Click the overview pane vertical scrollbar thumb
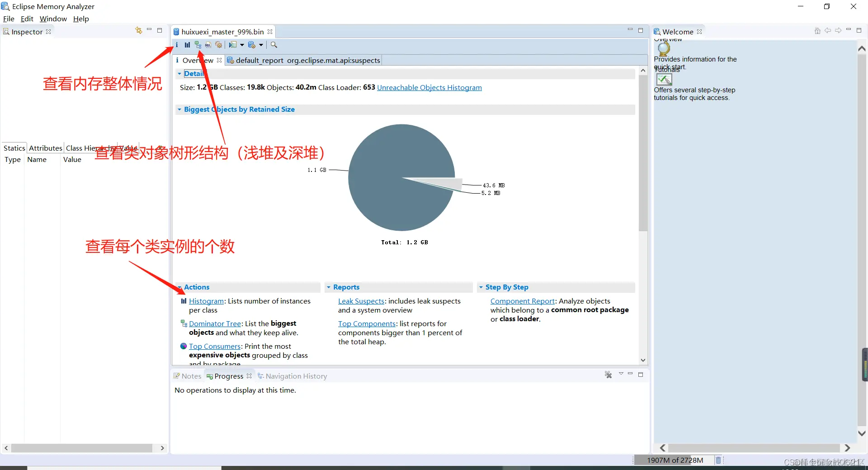Screen dimensions: 868x470 (x=643, y=153)
